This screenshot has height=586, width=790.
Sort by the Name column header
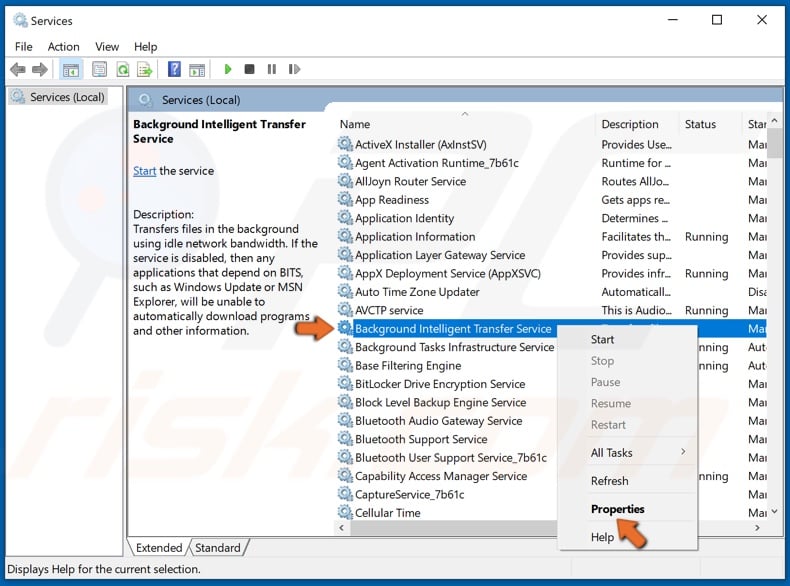click(x=466, y=124)
